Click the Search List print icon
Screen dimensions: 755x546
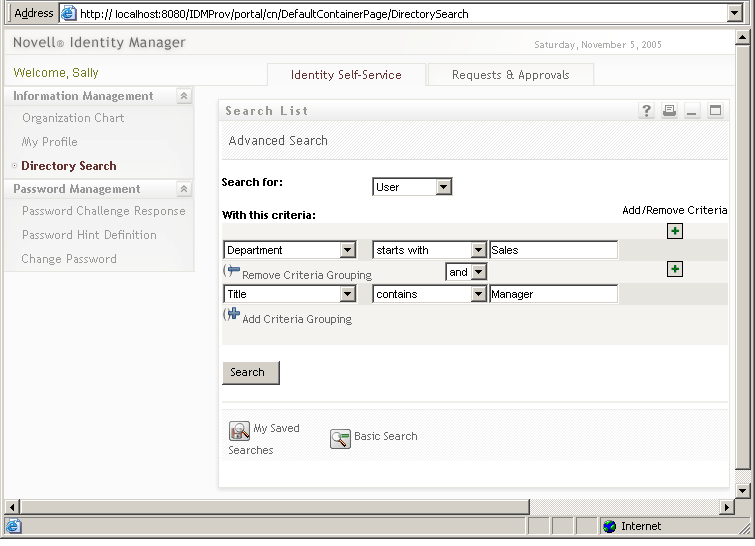(x=669, y=111)
